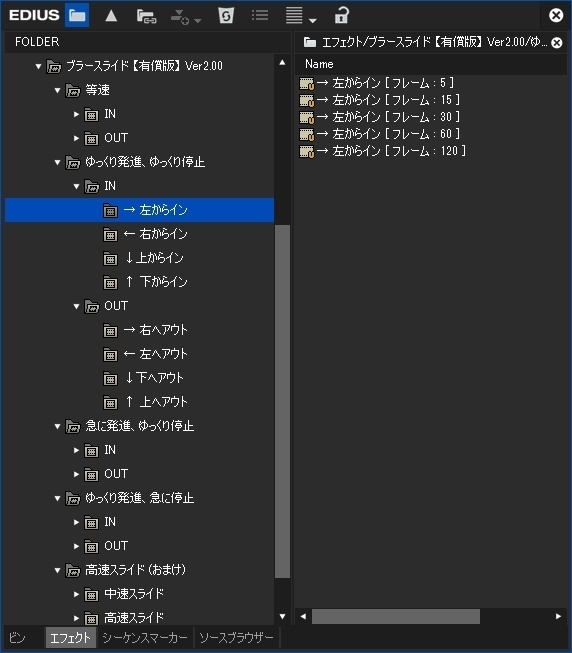Collapse ブラースライド【有償版】Ver2.00 folder
The height and width of the screenshot is (653, 572).
coord(38,66)
